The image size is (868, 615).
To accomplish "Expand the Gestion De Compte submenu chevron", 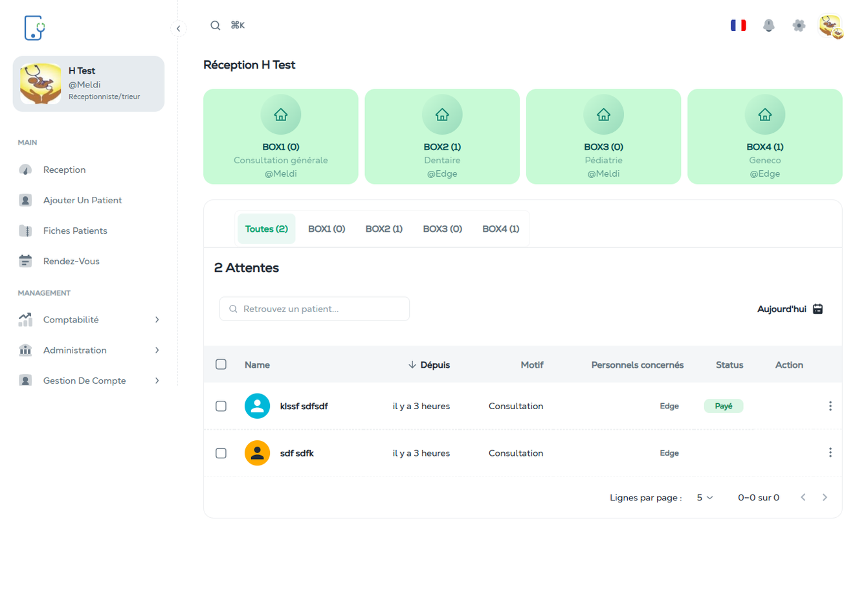I will 157,381.
